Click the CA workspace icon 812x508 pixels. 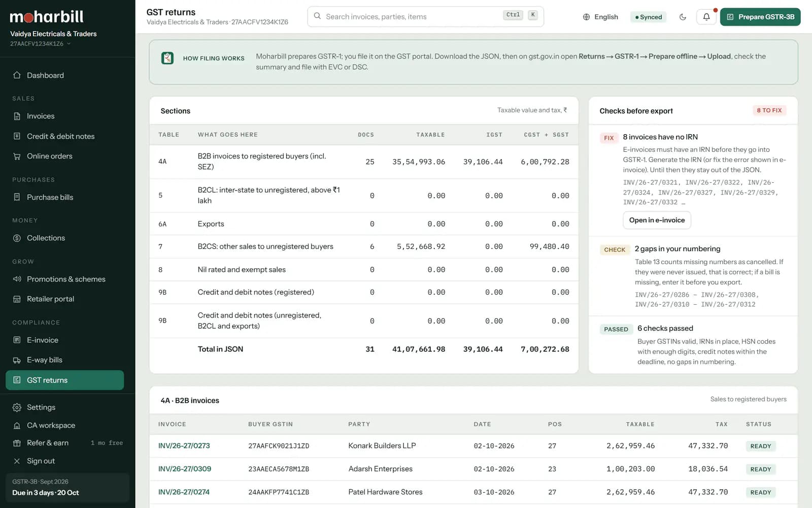17,425
